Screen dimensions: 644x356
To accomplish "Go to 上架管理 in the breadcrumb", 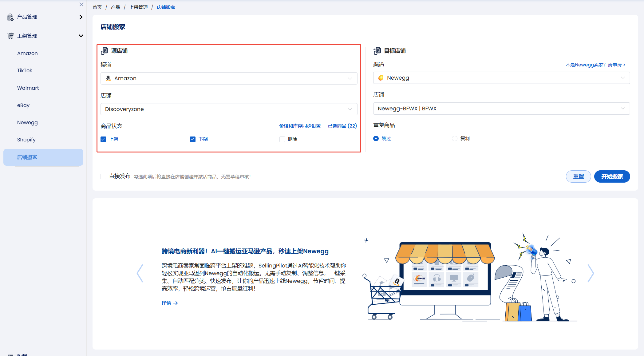I will click(x=138, y=7).
